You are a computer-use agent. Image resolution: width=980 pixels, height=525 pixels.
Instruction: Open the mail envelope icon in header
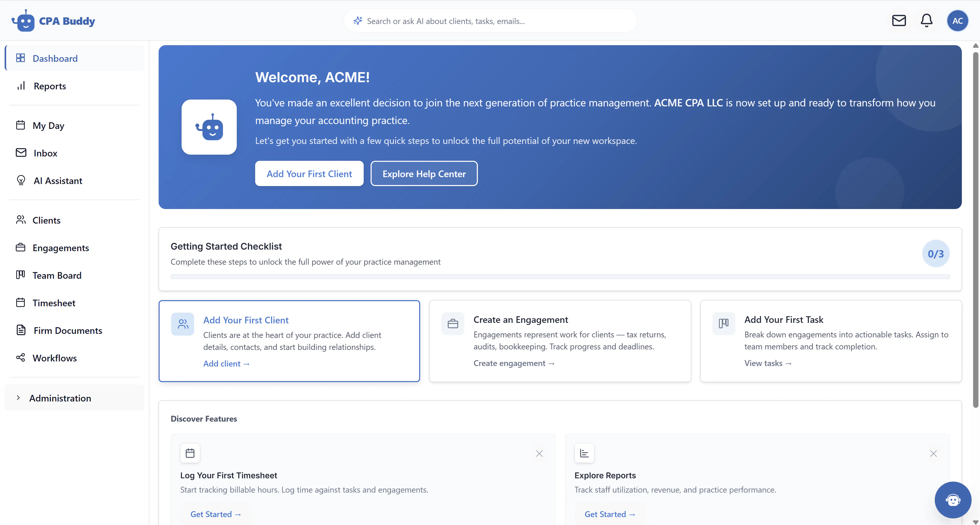(x=899, y=20)
